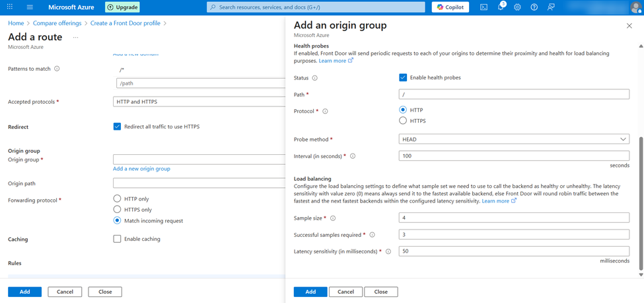Go to Home breadcrumb

tap(16, 23)
